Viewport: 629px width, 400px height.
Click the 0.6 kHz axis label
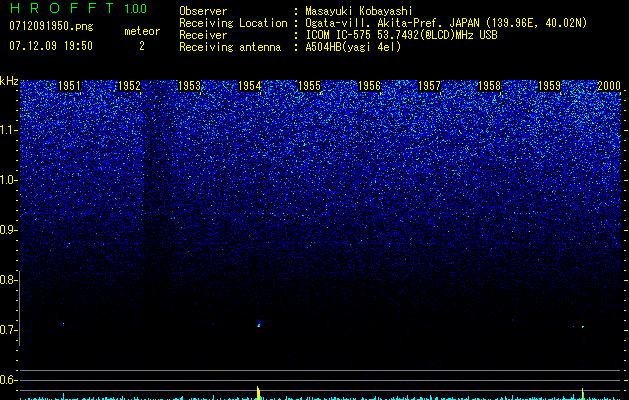[x=8, y=380]
